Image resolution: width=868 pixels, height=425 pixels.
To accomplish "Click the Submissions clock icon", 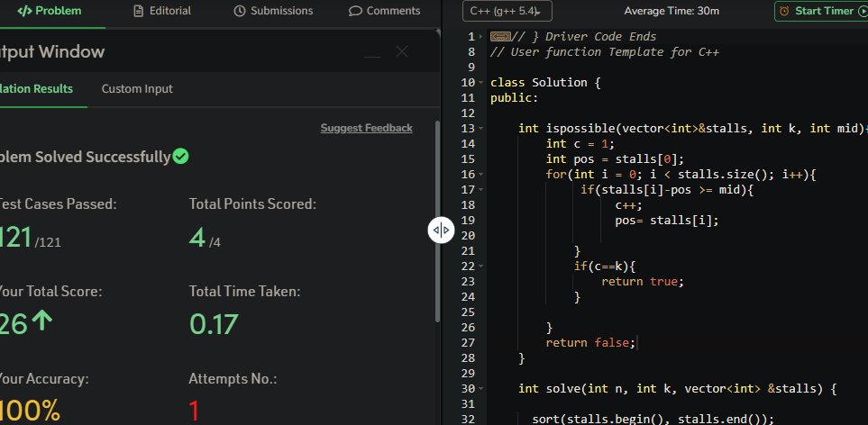I will pos(239,11).
